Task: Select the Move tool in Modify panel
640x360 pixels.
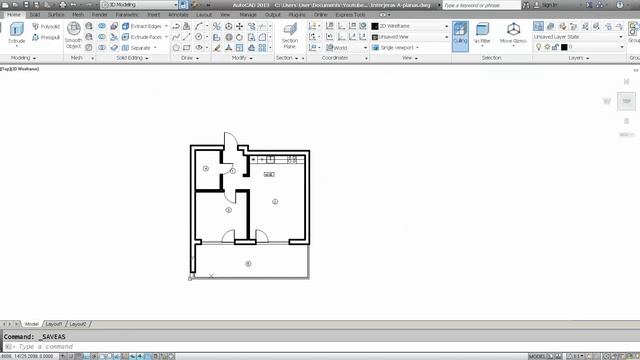Action: point(240,27)
